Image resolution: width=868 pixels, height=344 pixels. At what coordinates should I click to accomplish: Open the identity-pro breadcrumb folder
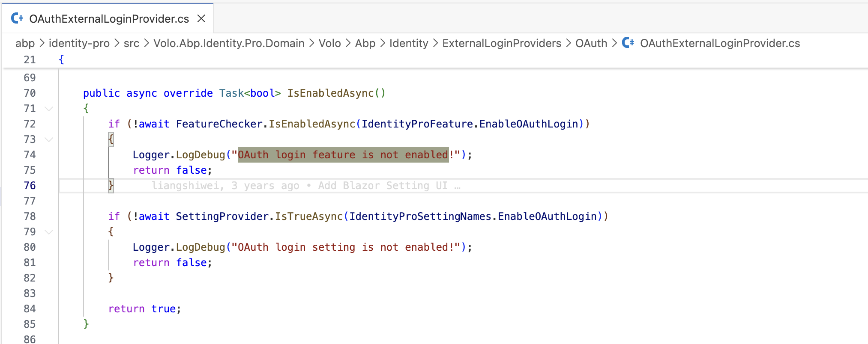[79, 43]
